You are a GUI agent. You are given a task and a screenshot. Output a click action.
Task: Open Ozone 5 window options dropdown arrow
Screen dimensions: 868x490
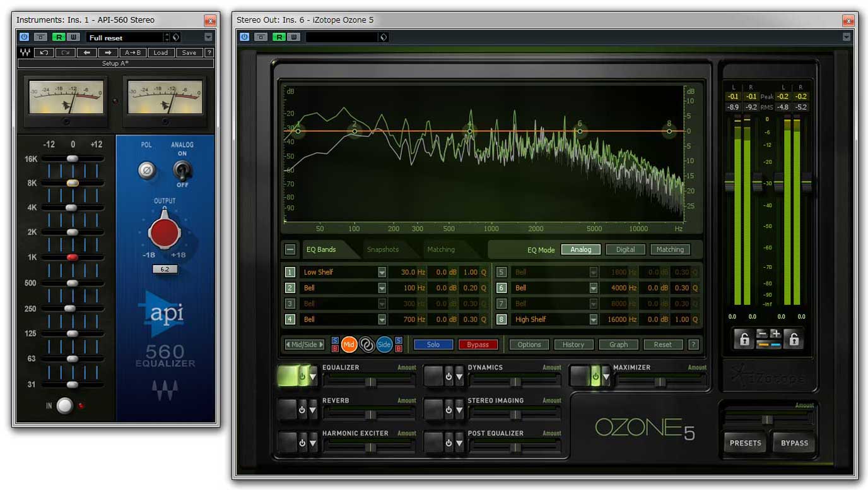click(847, 37)
